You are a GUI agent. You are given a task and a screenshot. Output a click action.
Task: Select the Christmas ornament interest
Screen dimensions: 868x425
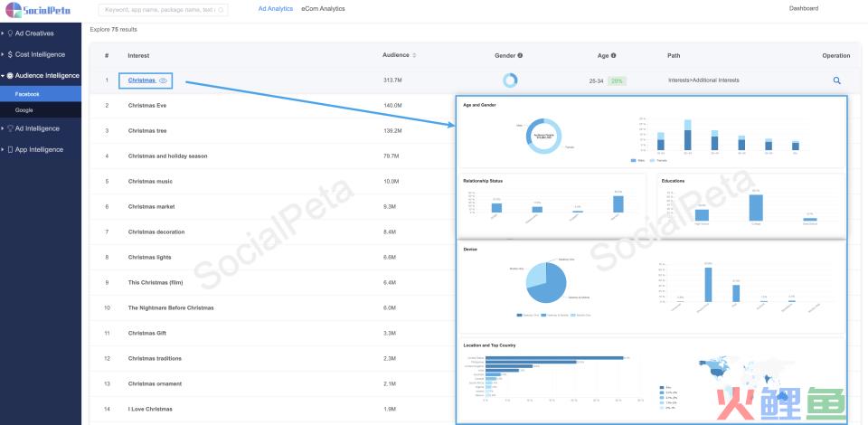(155, 384)
